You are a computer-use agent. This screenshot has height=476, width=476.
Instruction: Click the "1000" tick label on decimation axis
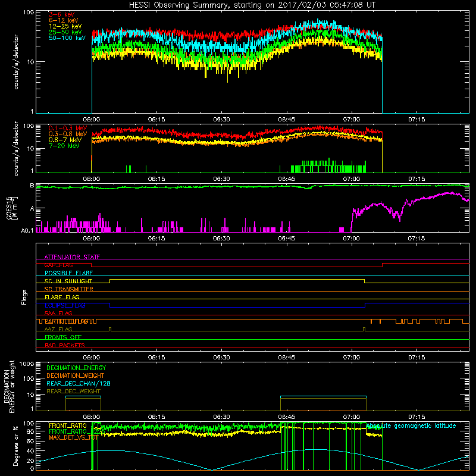pos(27,364)
